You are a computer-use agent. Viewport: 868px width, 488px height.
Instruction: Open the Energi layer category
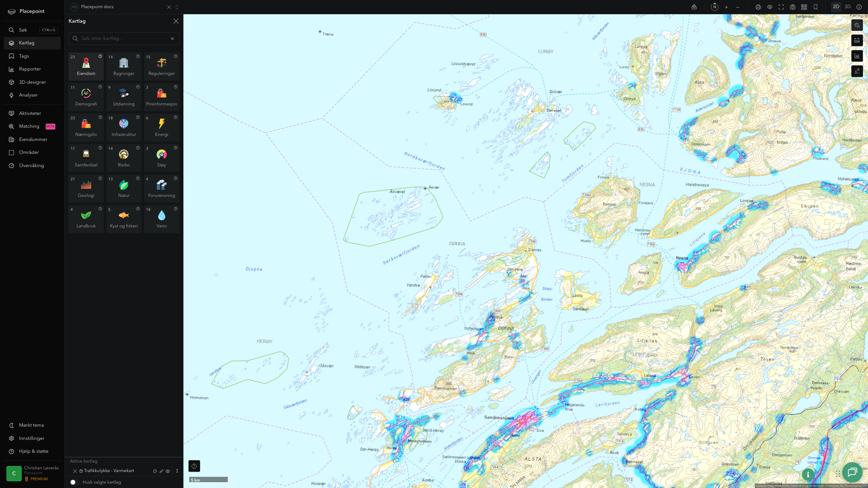click(161, 127)
